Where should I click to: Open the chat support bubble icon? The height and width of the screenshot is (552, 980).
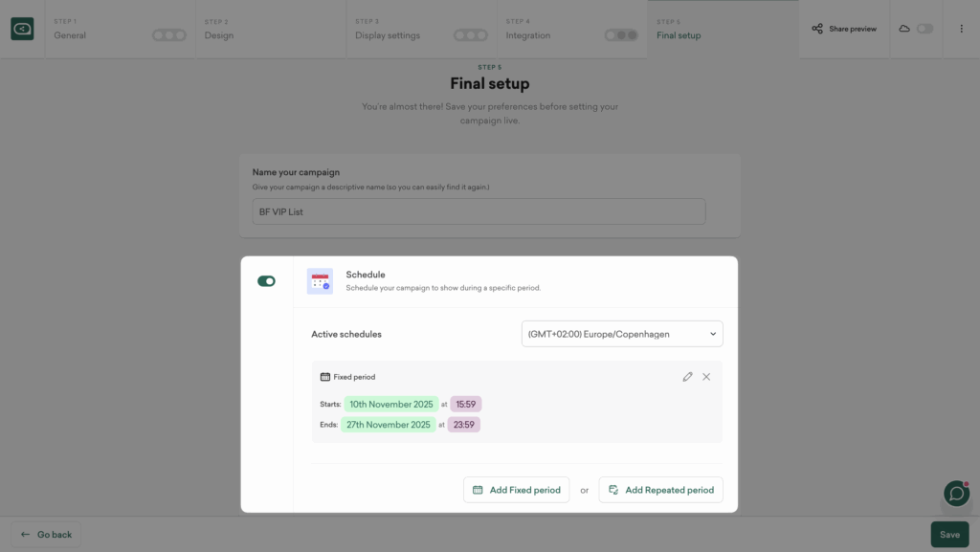pyautogui.click(x=956, y=493)
